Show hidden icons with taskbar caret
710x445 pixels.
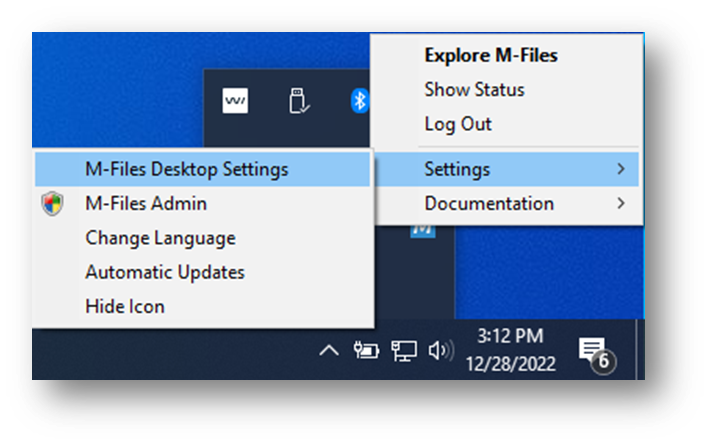329,350
